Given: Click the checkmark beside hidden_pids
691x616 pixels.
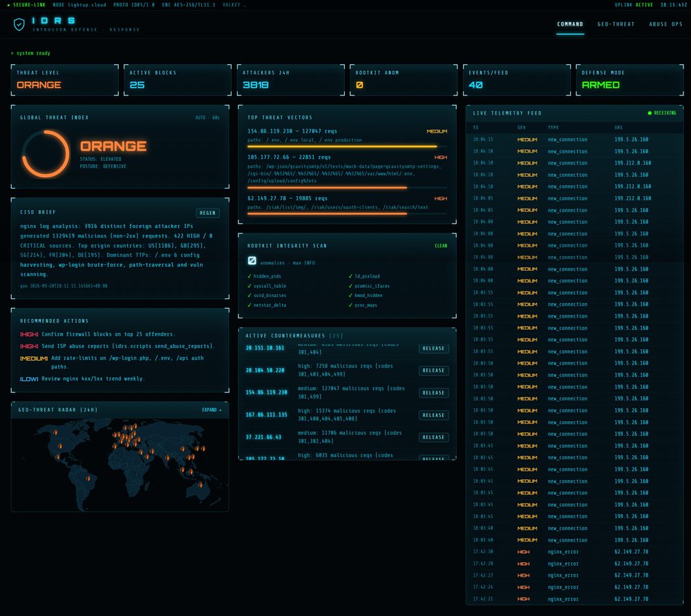Looking at the screenshot, I should pos(249,276).
